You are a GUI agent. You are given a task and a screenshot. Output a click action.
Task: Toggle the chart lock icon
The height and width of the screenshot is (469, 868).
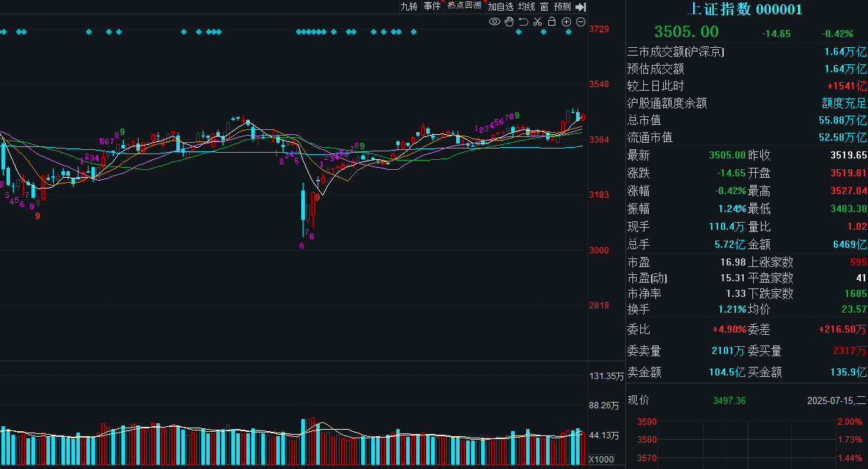(x=552, y=22)
